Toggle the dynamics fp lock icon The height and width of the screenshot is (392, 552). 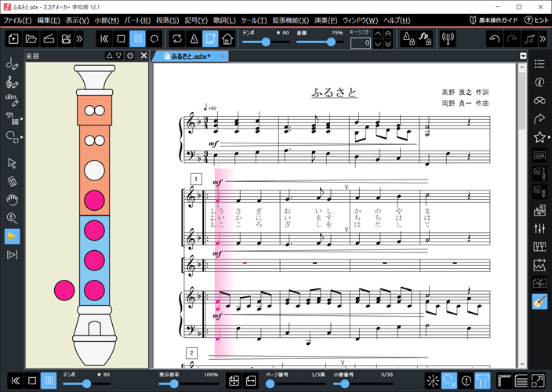[425, 38]
